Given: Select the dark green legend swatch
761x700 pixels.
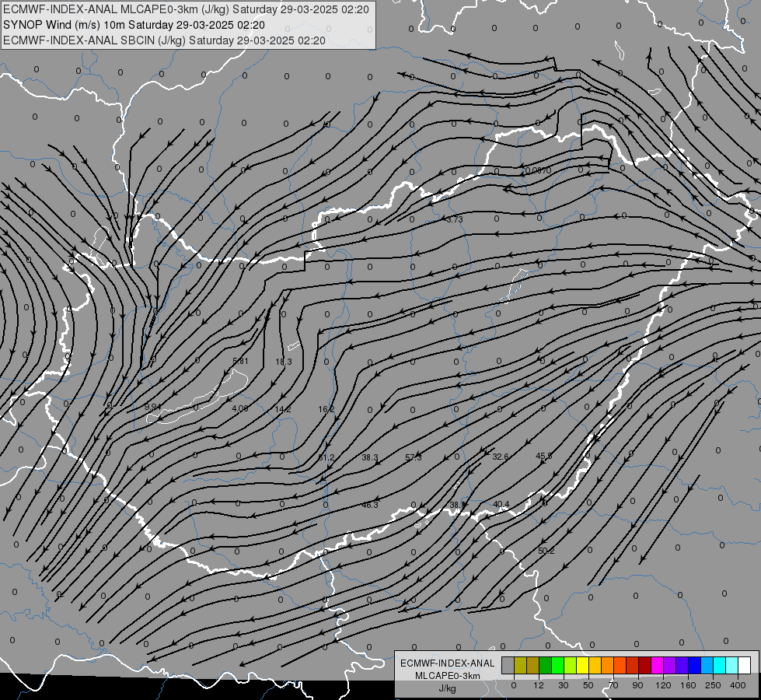Looking at the screenshot, I should (x=545, y=665).
